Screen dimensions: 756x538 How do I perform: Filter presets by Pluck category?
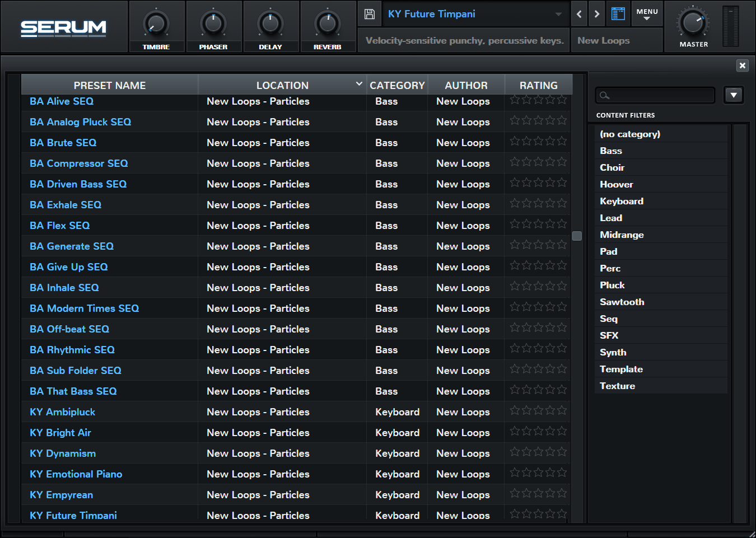pos(612,285)
